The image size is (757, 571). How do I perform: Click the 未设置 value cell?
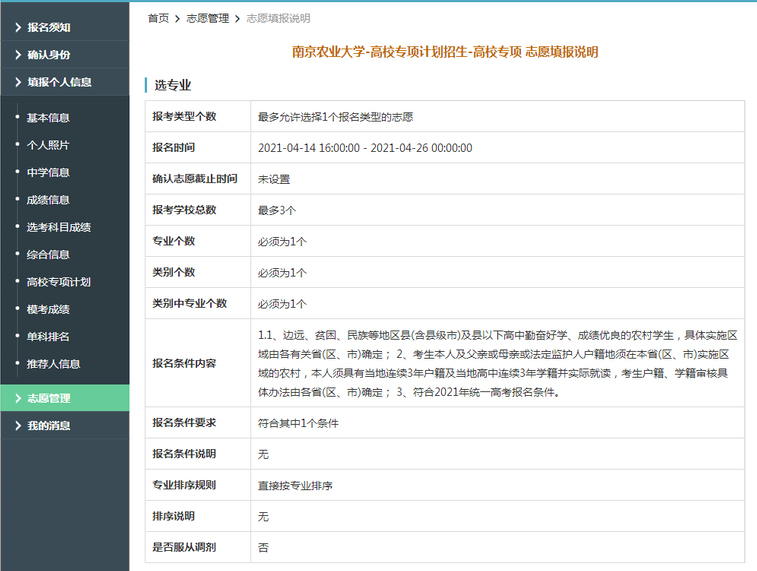[497, 179]
